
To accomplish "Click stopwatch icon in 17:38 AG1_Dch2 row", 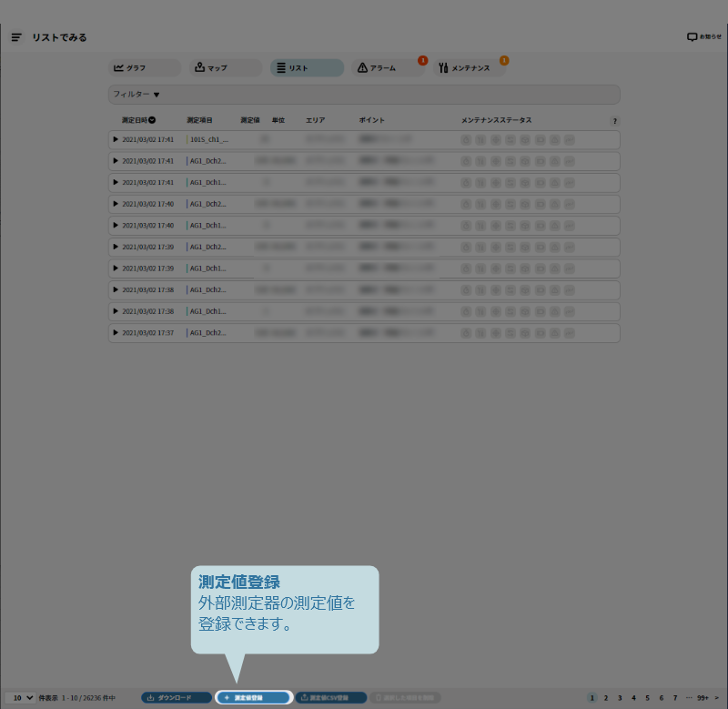I will (x=466, y=290).
